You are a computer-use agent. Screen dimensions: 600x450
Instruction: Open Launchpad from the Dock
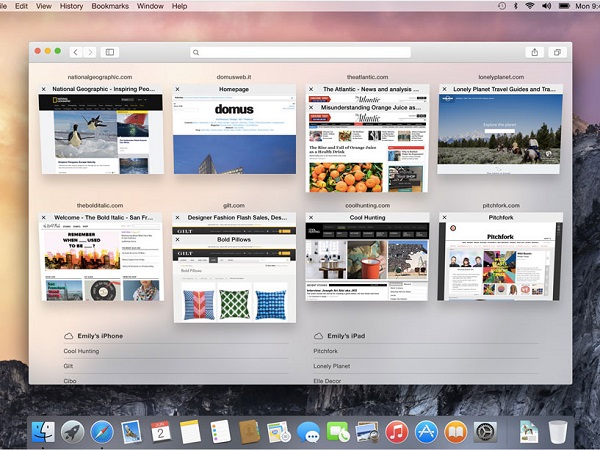pyautogui.click(x=72, y=432)
